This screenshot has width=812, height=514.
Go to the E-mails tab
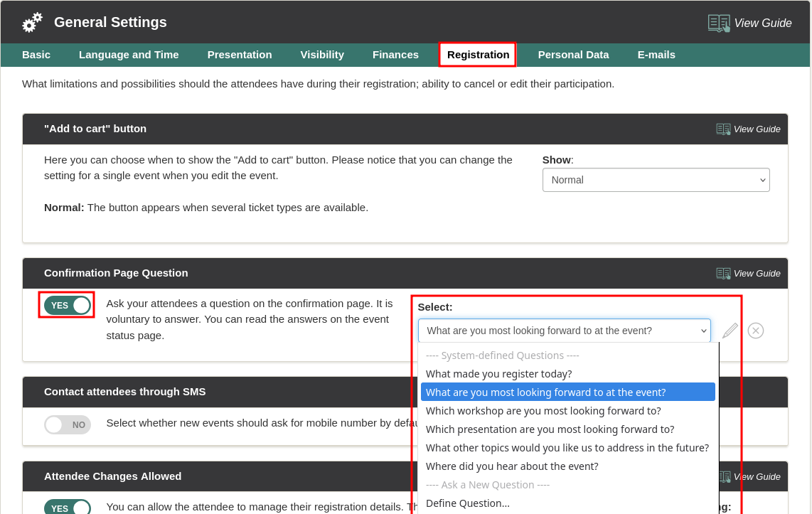click(x=656, y=55)
